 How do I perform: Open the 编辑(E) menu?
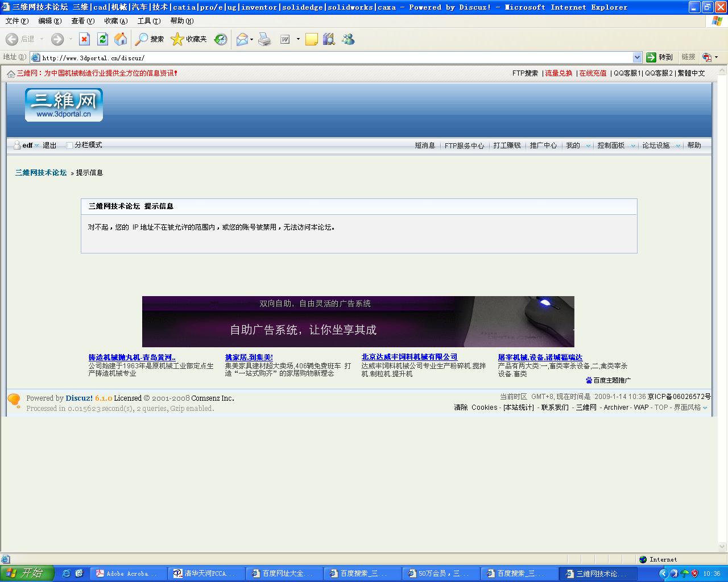(49, 21)
